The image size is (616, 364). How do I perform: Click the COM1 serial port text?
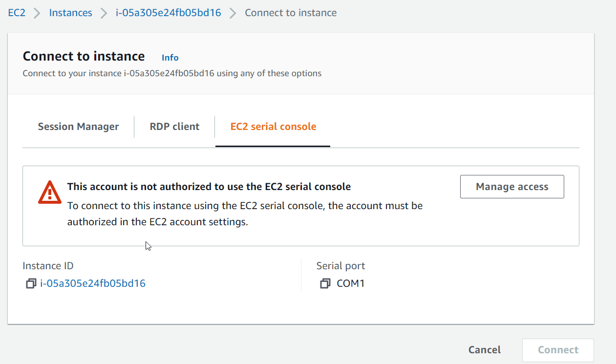(x=351, y=283)
